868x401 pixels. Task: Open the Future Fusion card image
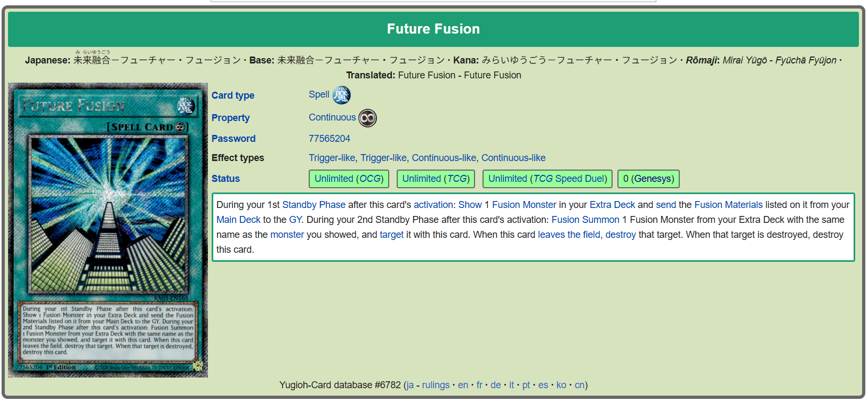pos(108,230)
